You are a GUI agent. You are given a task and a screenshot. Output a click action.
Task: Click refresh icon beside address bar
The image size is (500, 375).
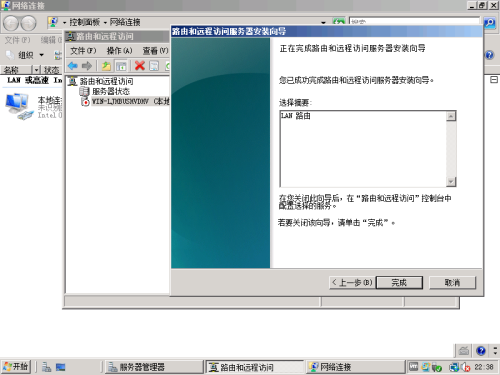click(x=339, y=22)
